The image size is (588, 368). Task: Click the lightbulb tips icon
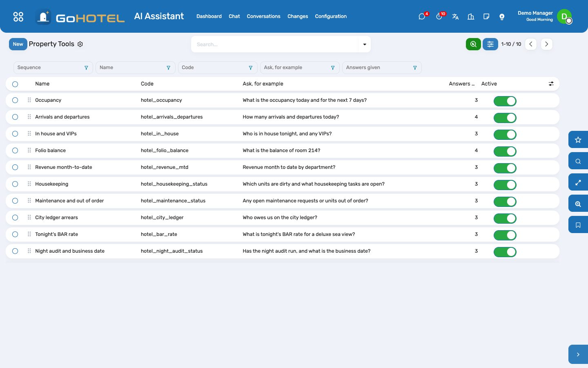[x=502, y=17]
